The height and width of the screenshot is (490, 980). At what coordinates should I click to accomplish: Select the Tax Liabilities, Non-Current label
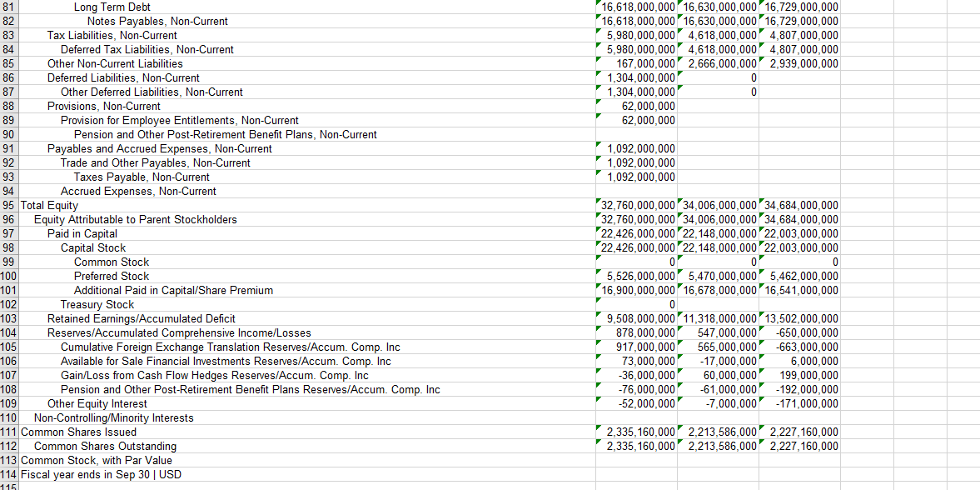coord(112,35)
